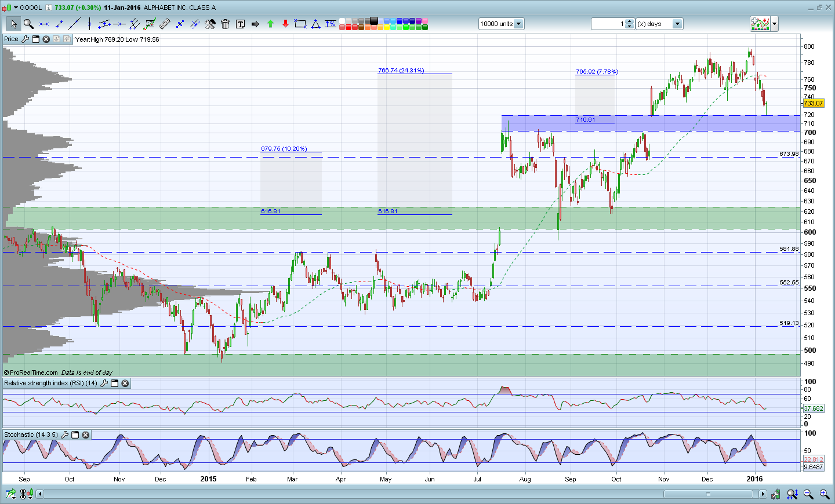Image resolution: width=835 pixels, height=504 pixels.
Task: Expand the (x) days timeframe dropdown
Action: click(677, 24)
